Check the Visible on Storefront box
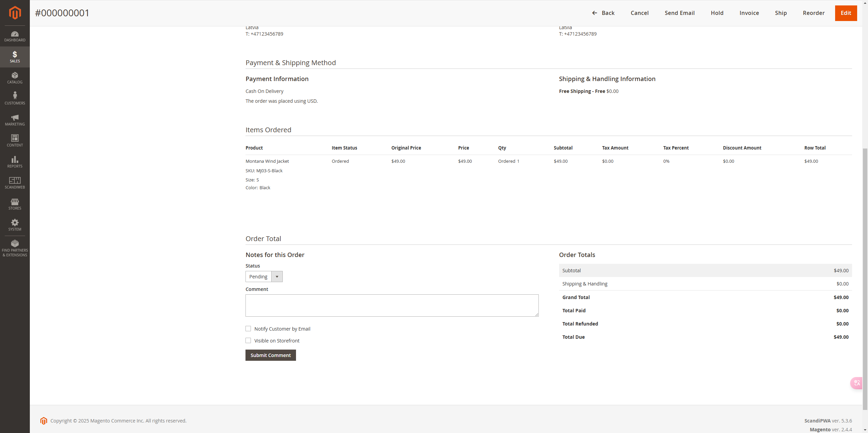Screen dimensions: 868x433 (248, 340)
